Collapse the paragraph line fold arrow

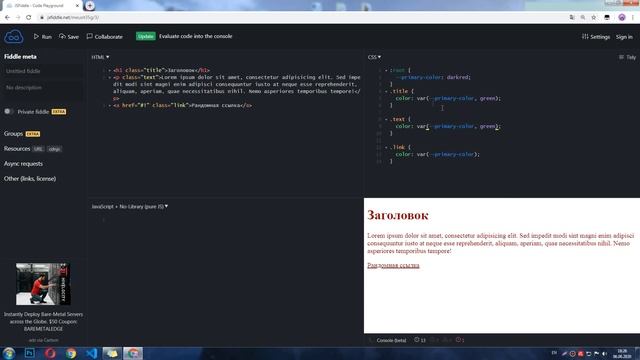click(x=109, y=77)
